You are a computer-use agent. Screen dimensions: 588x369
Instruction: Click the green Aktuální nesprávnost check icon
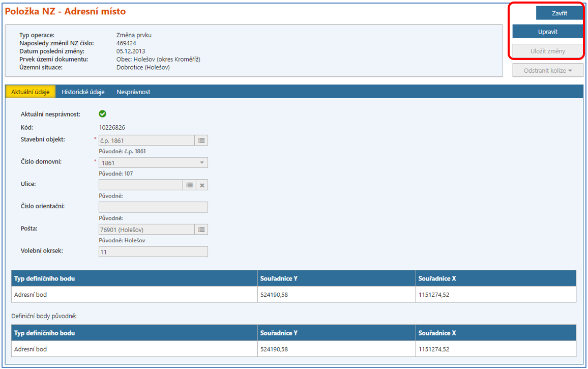pyautogui.click(x=102, y=114)
